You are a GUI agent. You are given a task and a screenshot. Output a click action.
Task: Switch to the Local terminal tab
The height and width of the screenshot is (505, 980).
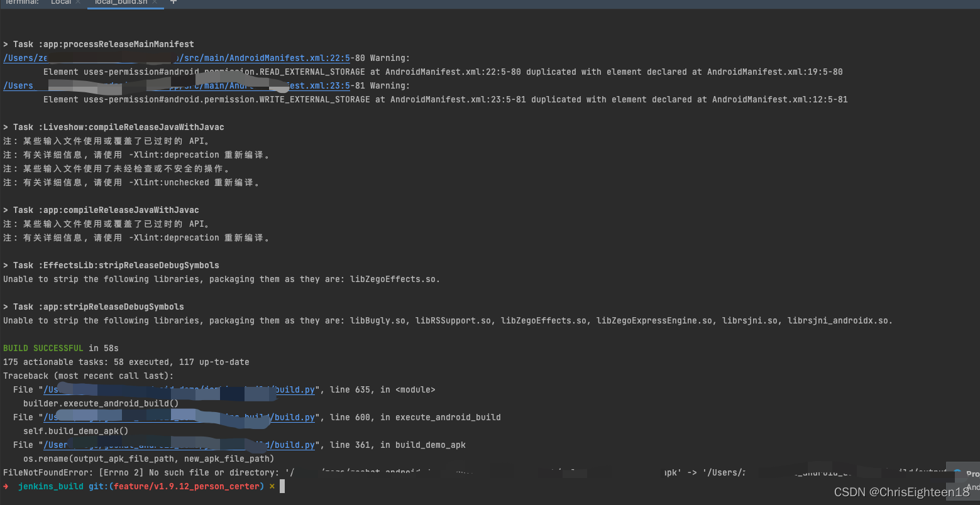[x=61, y=3]
